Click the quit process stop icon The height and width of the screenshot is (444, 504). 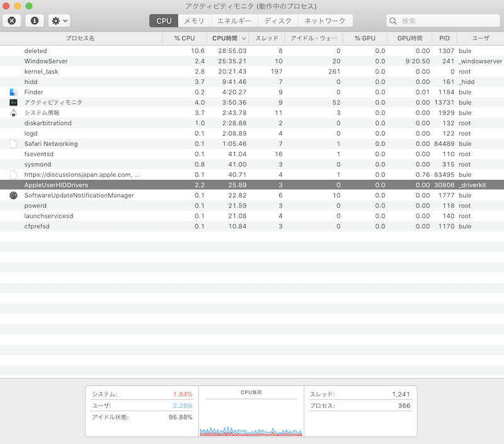(x=12, y=21)
